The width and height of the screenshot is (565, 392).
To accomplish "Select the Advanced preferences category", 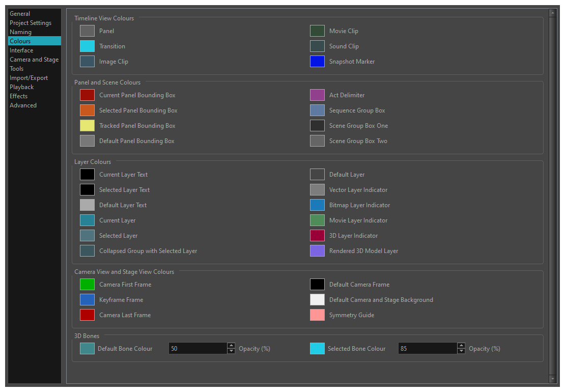I will (x=23, y=105).
